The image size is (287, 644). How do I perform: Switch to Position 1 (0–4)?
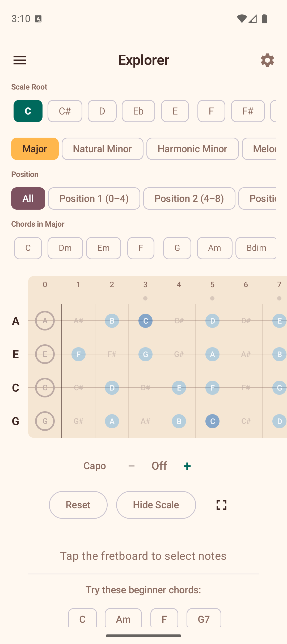(x=94, y=198)
